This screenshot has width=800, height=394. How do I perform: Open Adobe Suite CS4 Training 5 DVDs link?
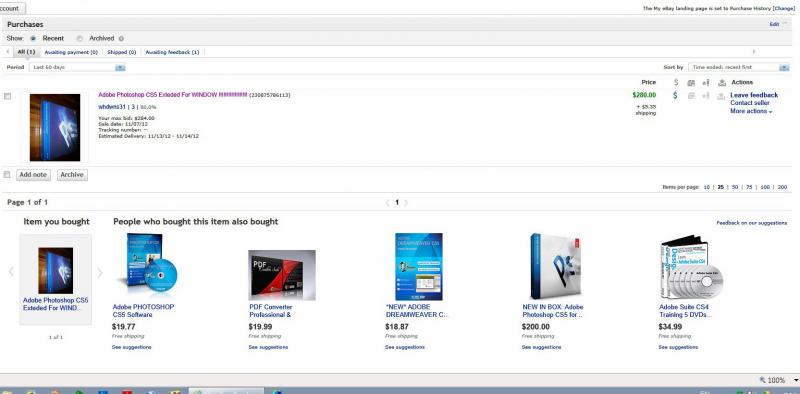click(685, 311)
